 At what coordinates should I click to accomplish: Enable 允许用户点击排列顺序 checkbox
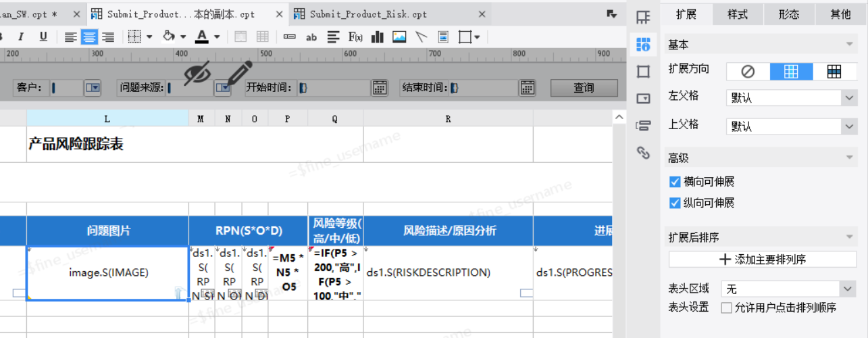726,308
